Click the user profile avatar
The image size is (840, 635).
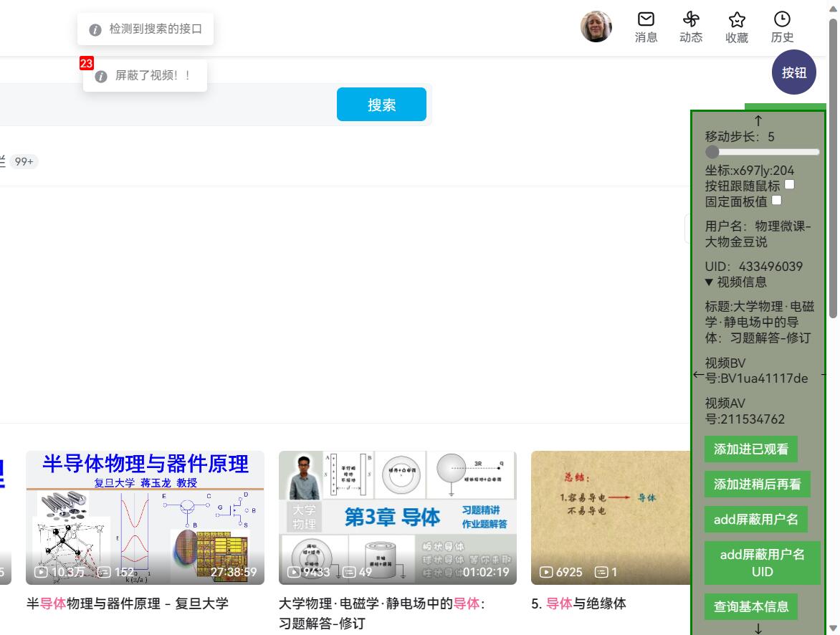596,27
